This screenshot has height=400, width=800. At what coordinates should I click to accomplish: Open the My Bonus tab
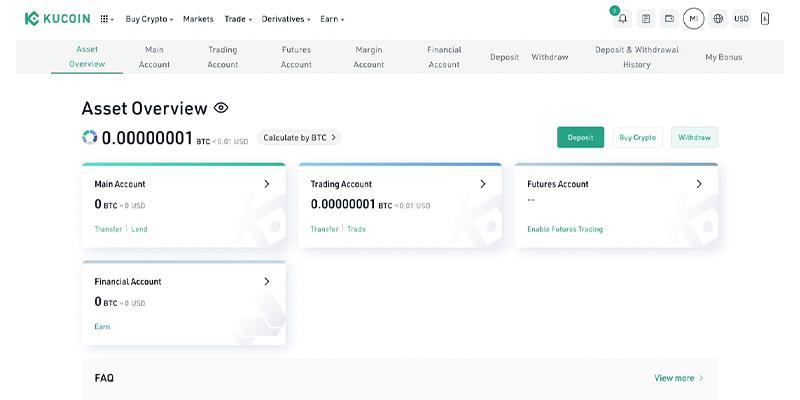click(x=723, y=57)
